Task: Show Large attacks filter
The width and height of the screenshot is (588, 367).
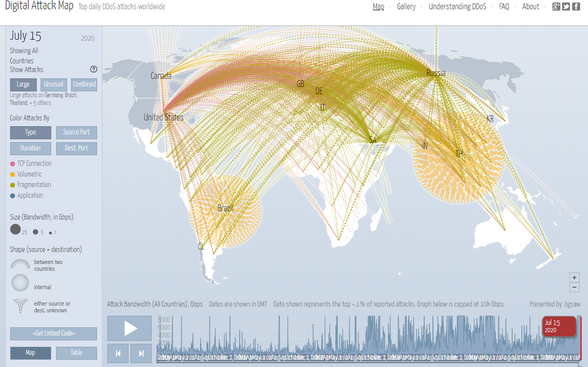Action: click(24, 84)
